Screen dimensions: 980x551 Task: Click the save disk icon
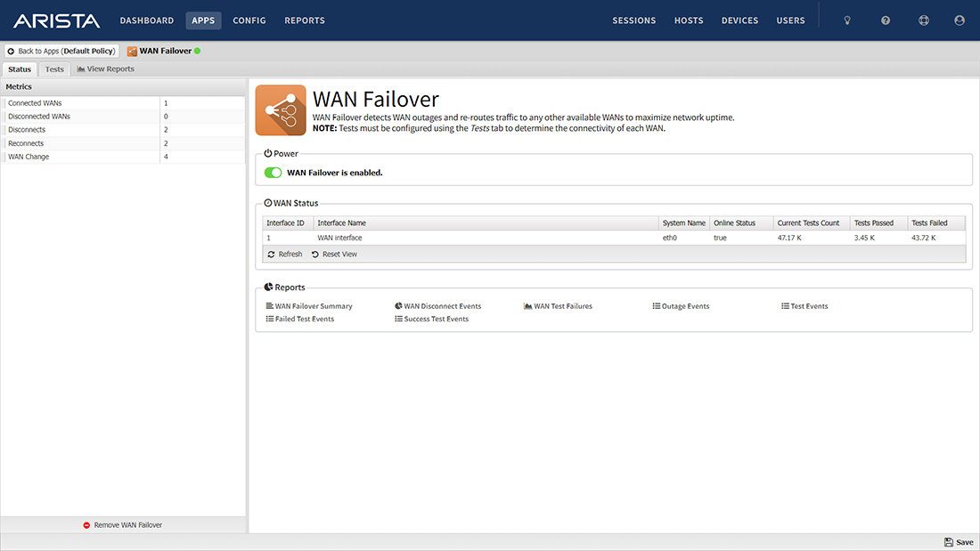[x=948, y=542]
